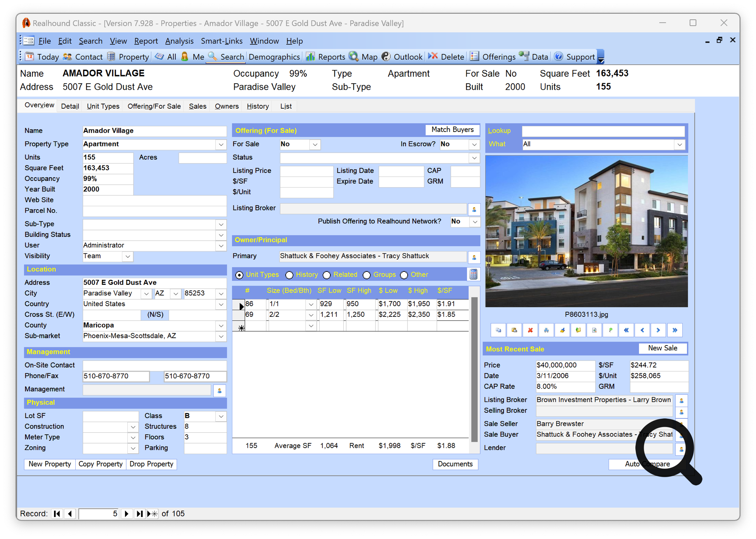
Task: Expand the For Sale dropdown
Action: pos(315,145)
